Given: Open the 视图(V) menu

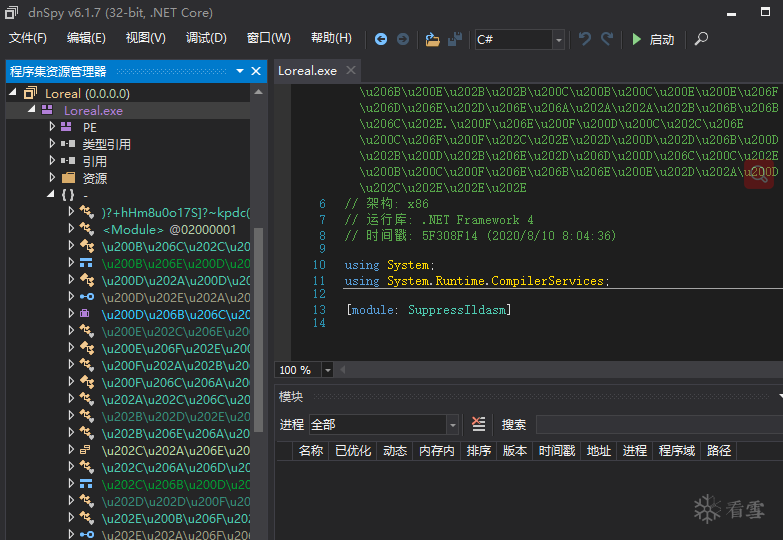Looking at the screenshot, I should [x=145, y=38].
